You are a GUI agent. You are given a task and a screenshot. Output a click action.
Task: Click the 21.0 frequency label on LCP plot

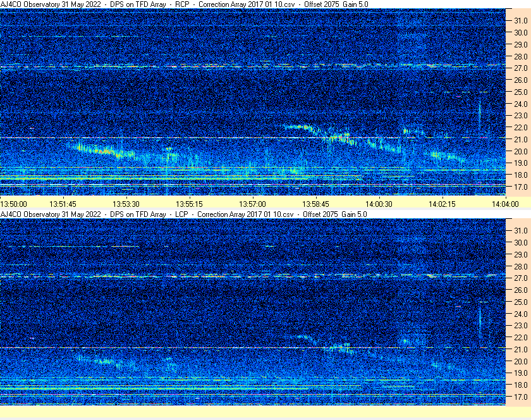(x=521, y=350)
